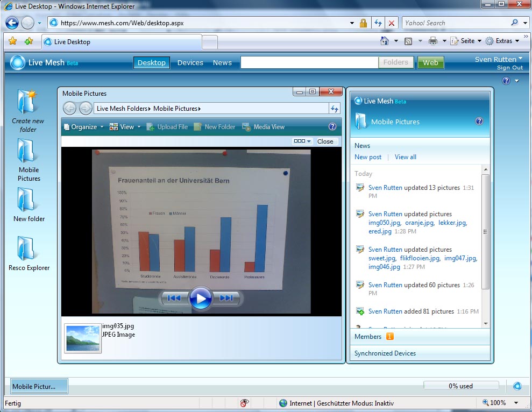Click the Folders search button
Viewport: 532px width, 412px height.
tap(395, 62)
